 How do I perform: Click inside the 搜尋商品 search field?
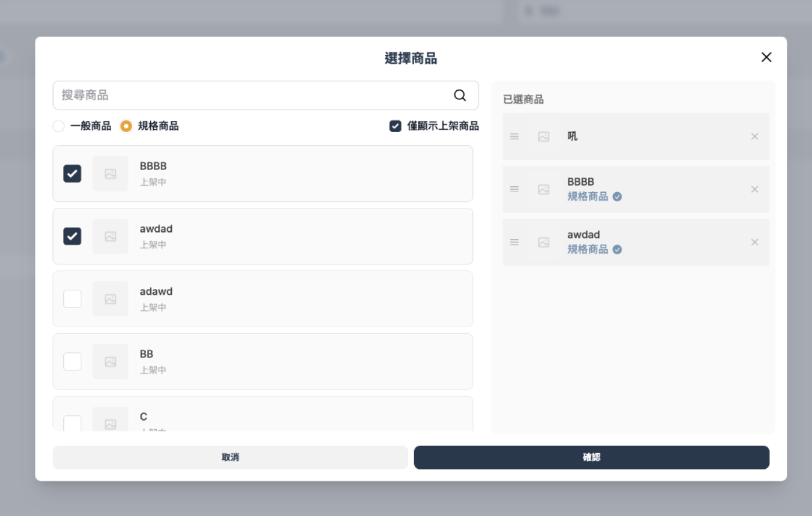click(x=233, y=95)
